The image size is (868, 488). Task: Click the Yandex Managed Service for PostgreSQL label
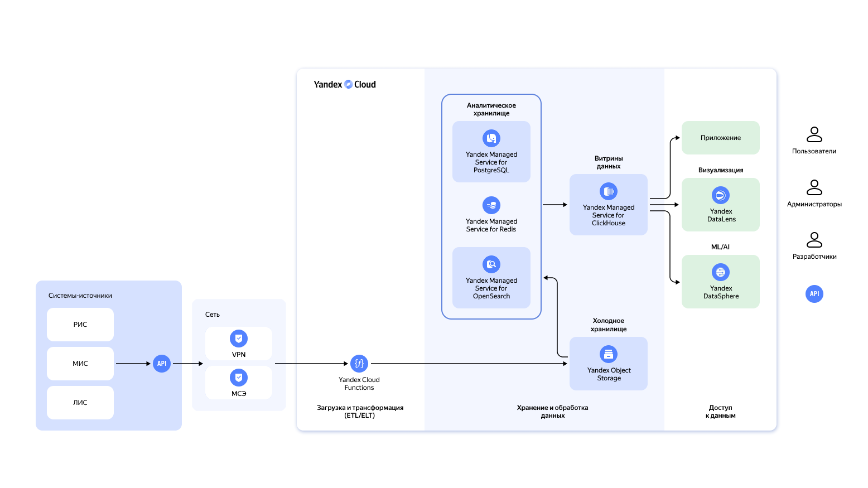pos(491,162)
